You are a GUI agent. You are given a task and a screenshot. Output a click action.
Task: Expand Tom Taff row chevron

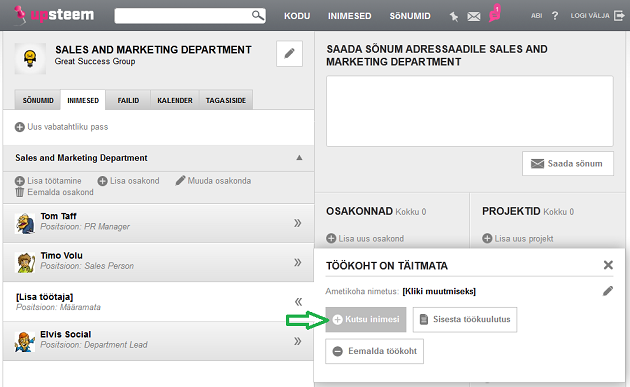click(x=297, y=223)
